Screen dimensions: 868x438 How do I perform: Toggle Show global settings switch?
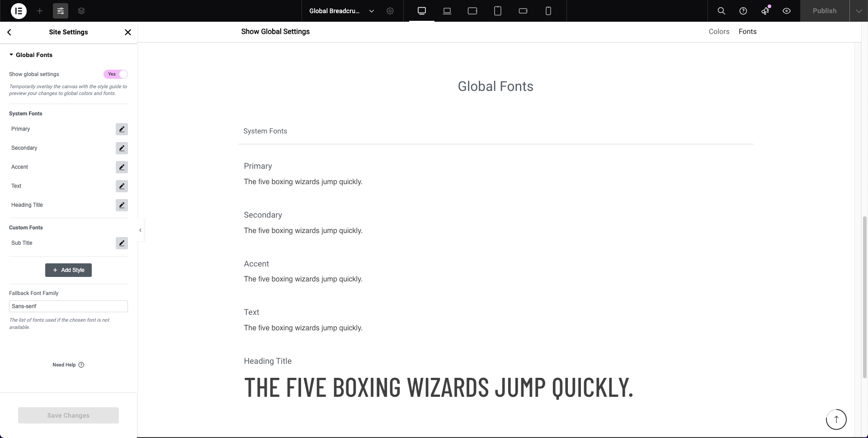(x=116, y=74)
